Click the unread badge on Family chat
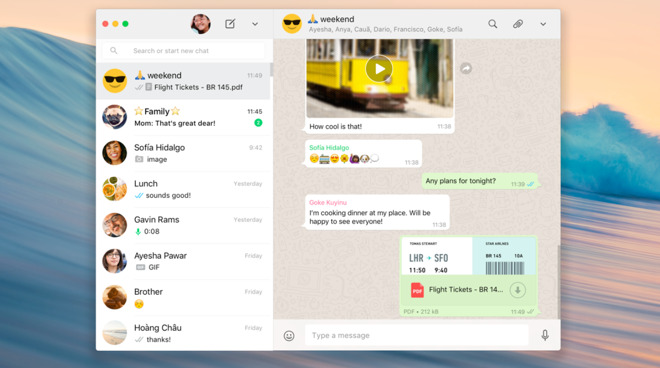660x368 pixels. tap(258, 123)
